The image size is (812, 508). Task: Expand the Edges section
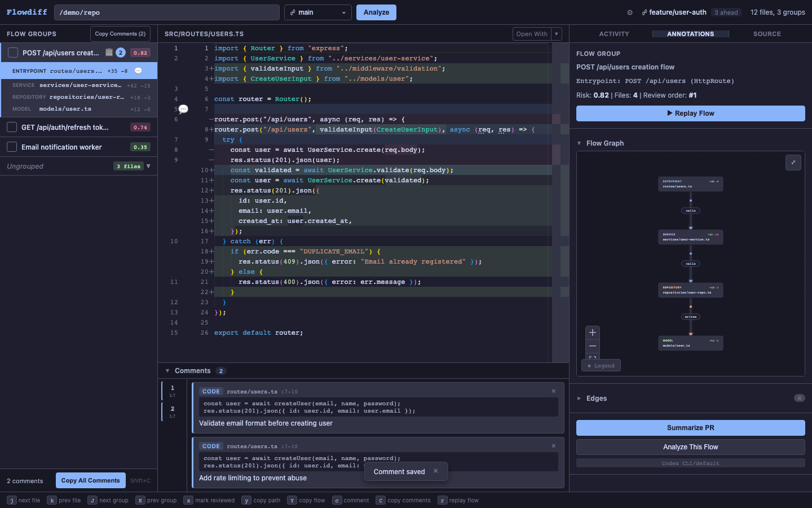point(579,398)
